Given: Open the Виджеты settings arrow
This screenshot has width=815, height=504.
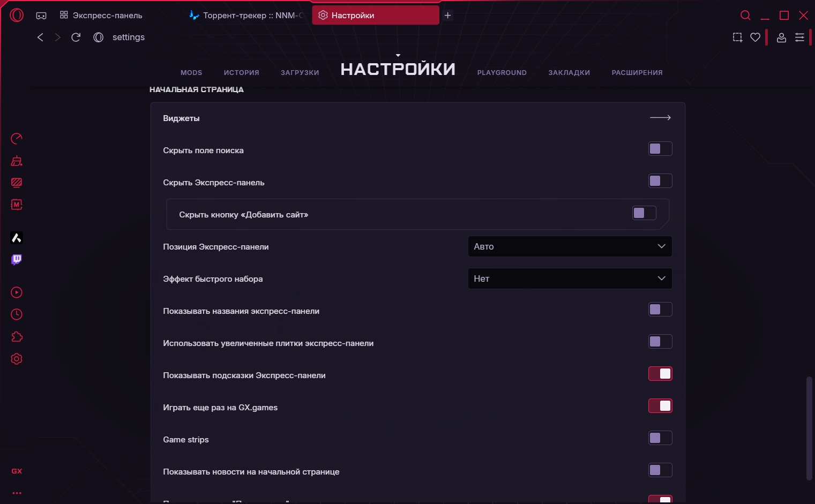Looking at the screenshot, I should point(660,118).
